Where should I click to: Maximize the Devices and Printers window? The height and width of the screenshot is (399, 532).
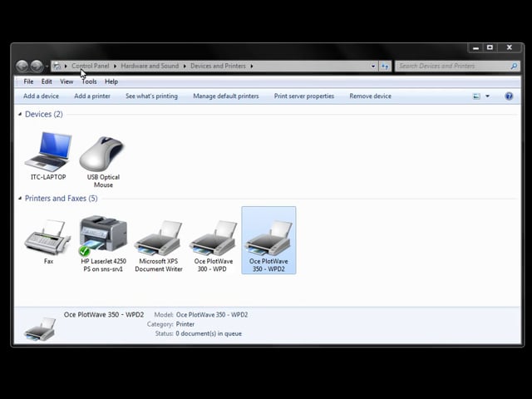point(490,48)
